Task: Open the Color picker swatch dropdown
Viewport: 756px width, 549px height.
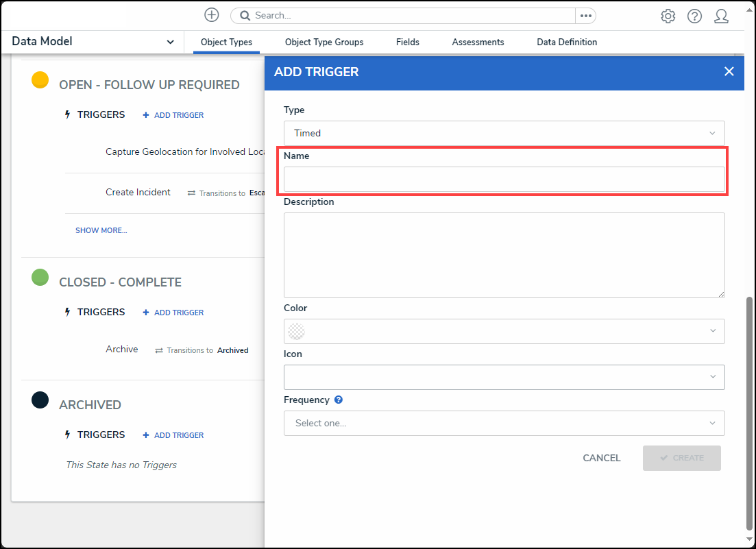Action: pos(504,331)
